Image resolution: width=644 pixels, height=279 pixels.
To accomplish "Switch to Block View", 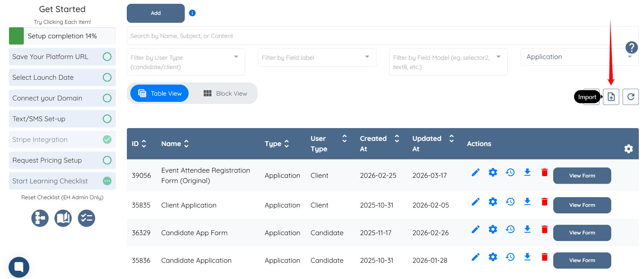I will pos(225,94).
